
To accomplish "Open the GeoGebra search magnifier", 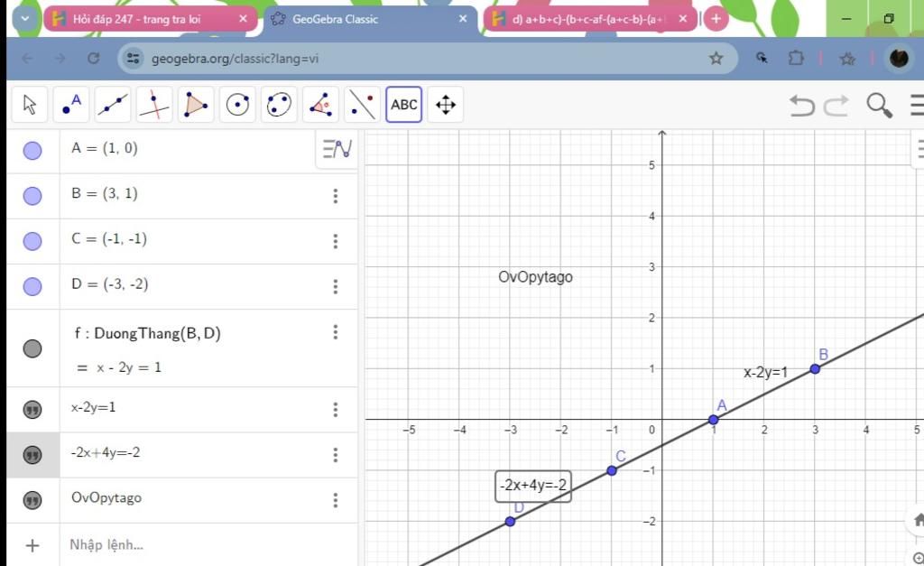I will 879,106.
